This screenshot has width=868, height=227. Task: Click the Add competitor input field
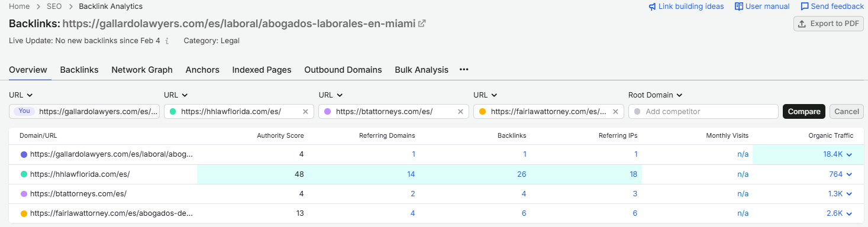click(x=704, y=111)
